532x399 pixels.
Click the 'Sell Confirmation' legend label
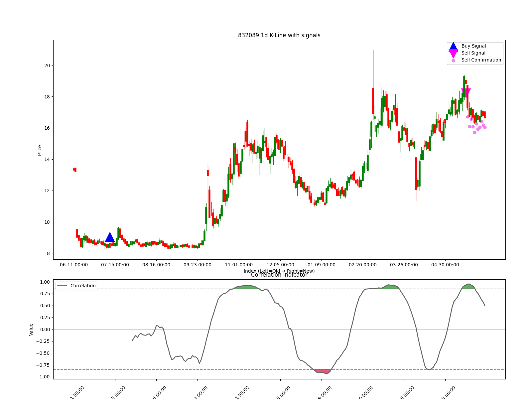click(481, 60)
